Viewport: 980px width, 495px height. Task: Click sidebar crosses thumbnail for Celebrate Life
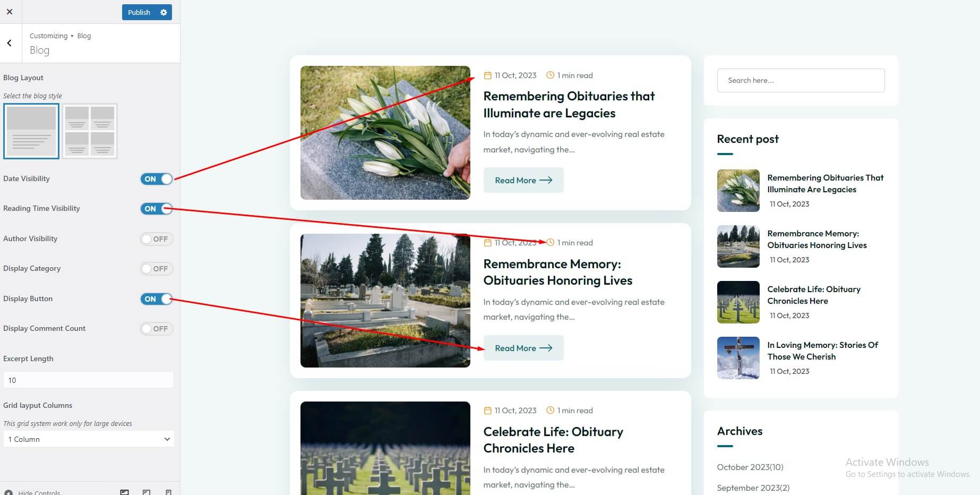(x=738, y=302)
